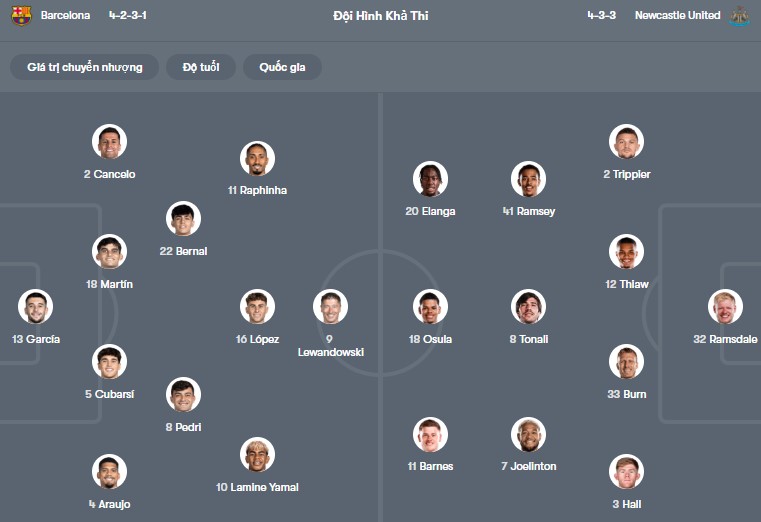Click Elanga's player photo

coord(430,179)
